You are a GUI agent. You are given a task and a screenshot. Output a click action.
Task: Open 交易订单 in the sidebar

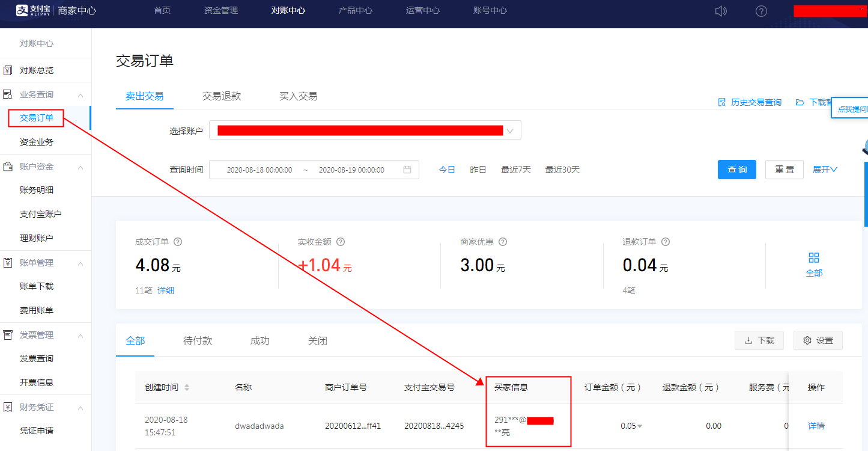click(37, 118)
